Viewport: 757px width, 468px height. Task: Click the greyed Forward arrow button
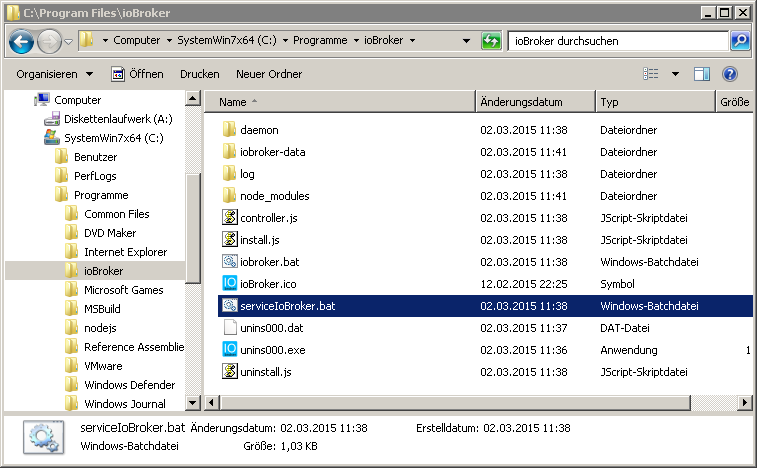pyautogui.click(x=49, y=42)
